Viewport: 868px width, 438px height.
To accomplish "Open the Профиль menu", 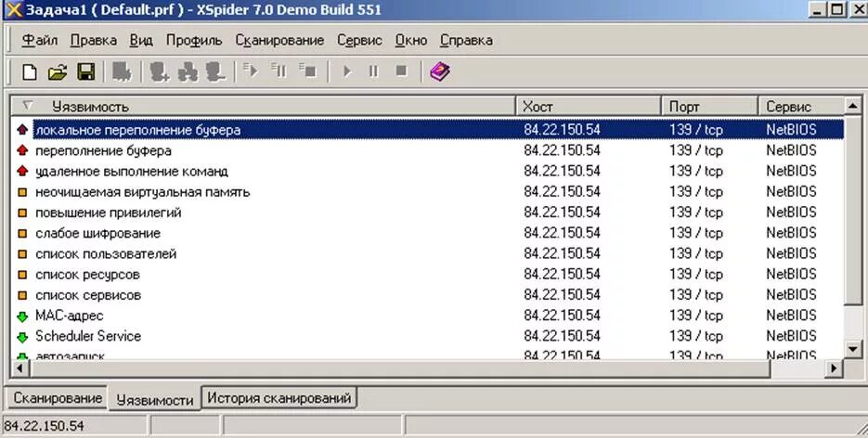I will tap(194, 41).
